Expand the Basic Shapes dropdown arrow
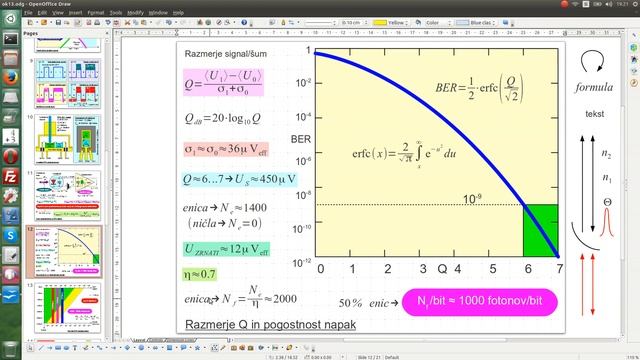Image resolution: width=640 pixels, height=360 pixels. point(134,348)
